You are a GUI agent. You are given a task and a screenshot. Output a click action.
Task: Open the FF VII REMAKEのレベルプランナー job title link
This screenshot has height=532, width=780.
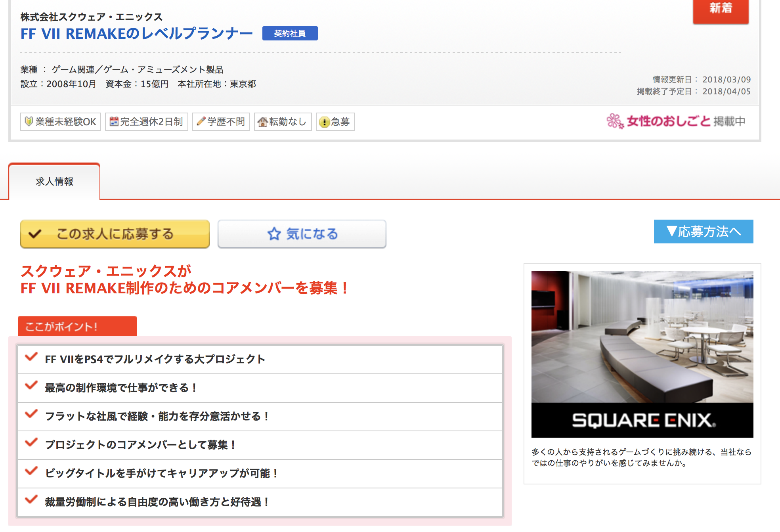point(136,34)
